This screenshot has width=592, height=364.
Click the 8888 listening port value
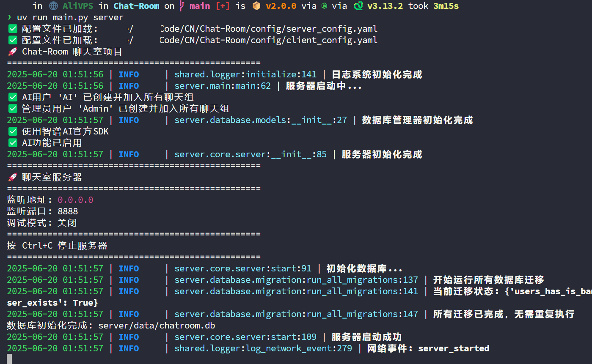[68, 211]
